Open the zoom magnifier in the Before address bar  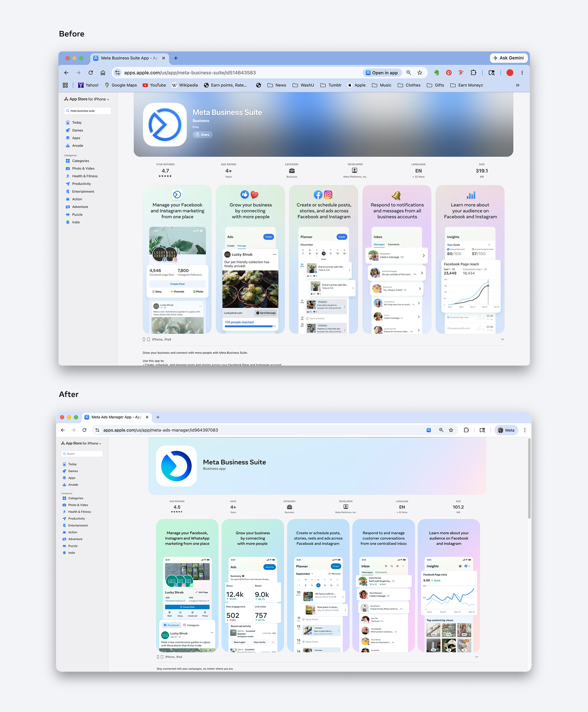pyautogui.click(x=409, y=73)
